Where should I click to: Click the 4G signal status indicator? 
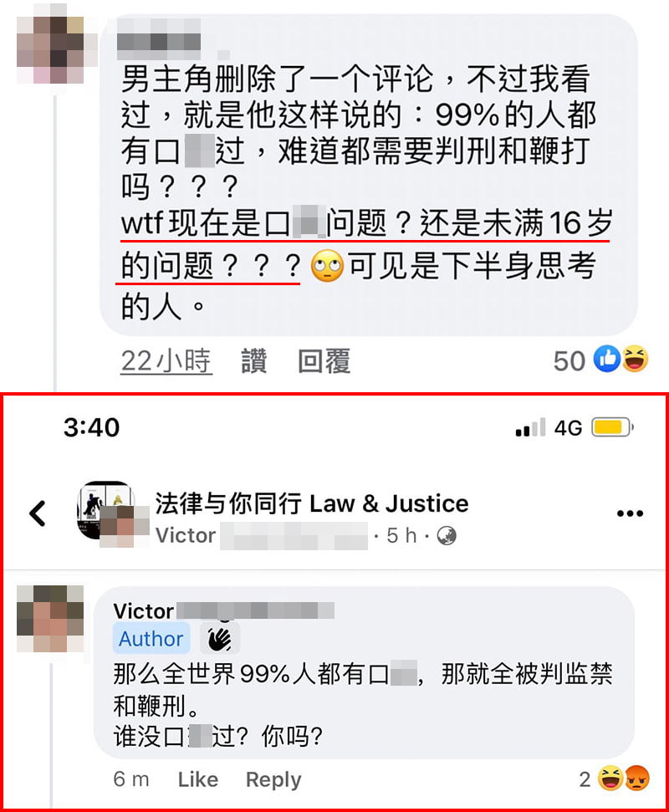(568, 428)
